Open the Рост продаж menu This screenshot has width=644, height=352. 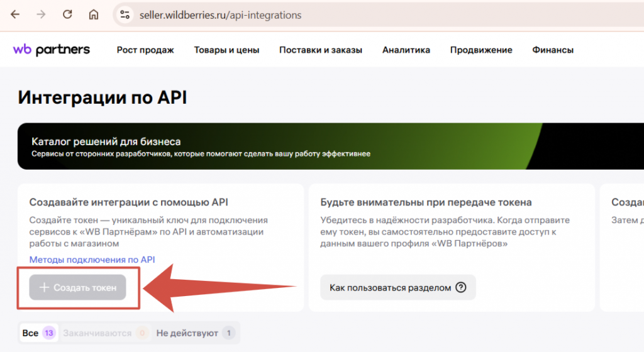click(145, 50)
